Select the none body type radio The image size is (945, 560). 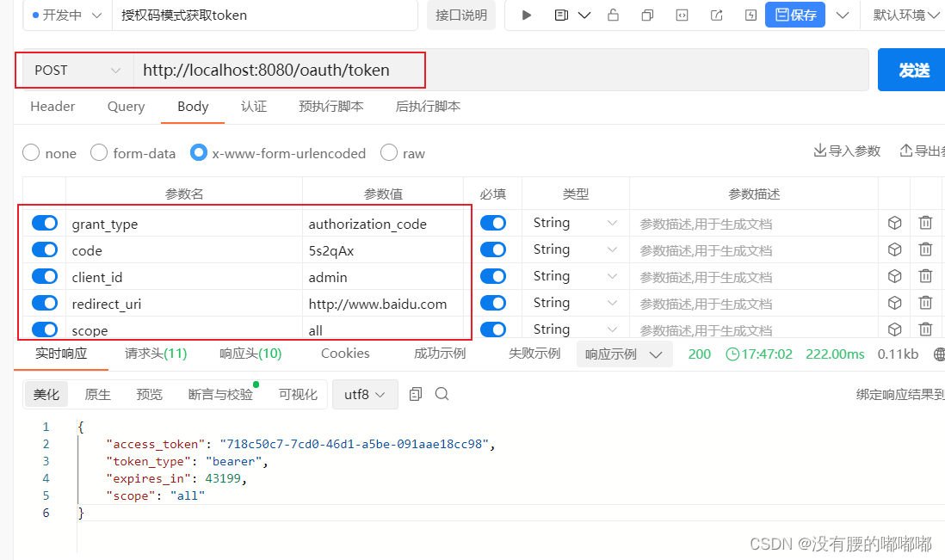31,153
